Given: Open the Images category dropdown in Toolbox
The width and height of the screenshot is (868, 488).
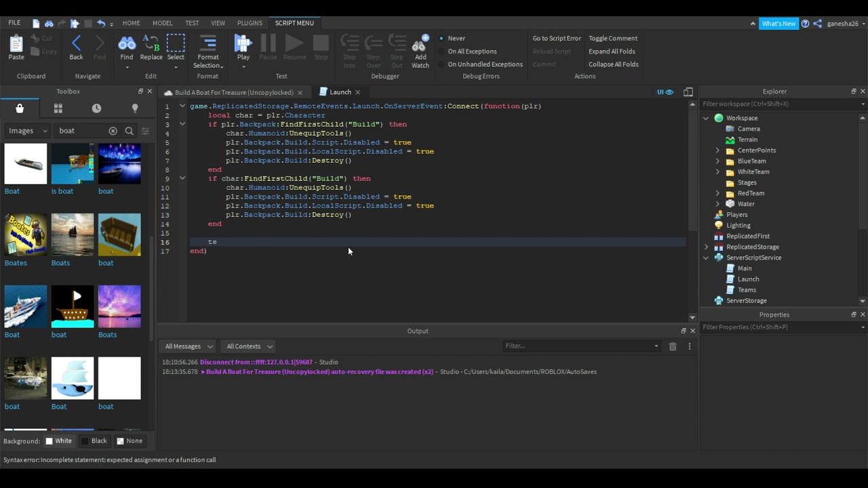Looking at the screenshot, I should click(x=28, y=131).
